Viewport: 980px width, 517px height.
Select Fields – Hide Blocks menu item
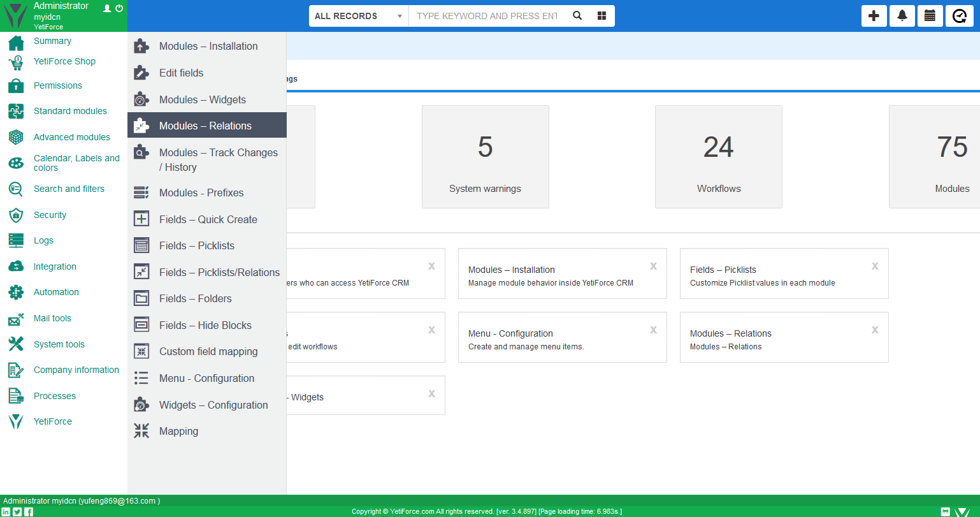tap(207, 325)
